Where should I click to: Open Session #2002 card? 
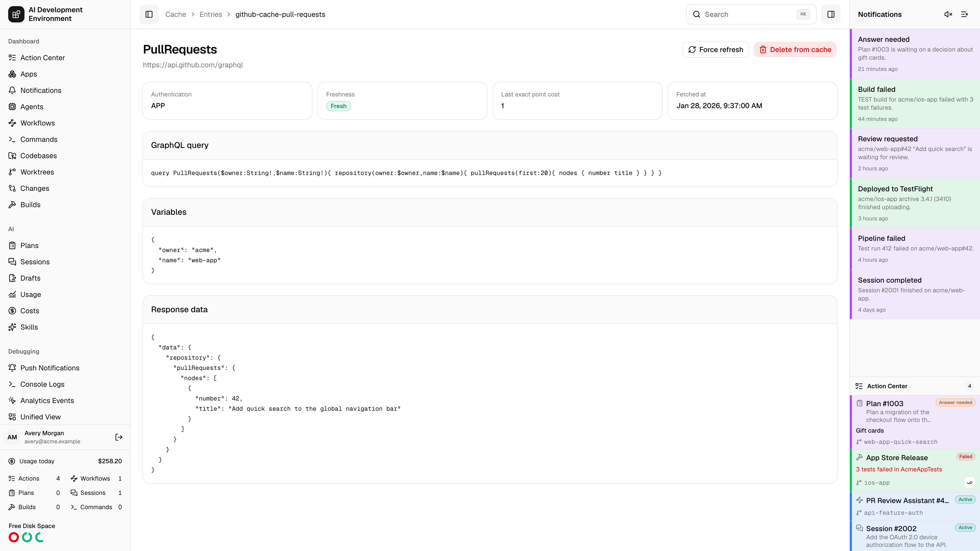(x=915, y=536)
